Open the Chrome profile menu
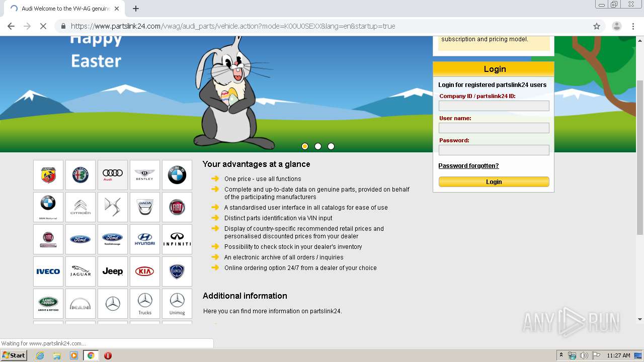644x362 pixels. pyautogui.click(x=616, y=26)
